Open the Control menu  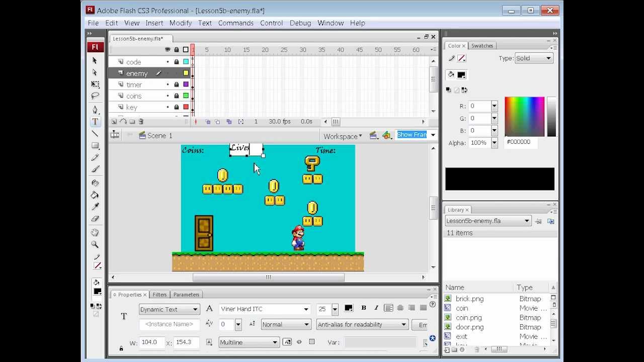(x=272, y=23)
